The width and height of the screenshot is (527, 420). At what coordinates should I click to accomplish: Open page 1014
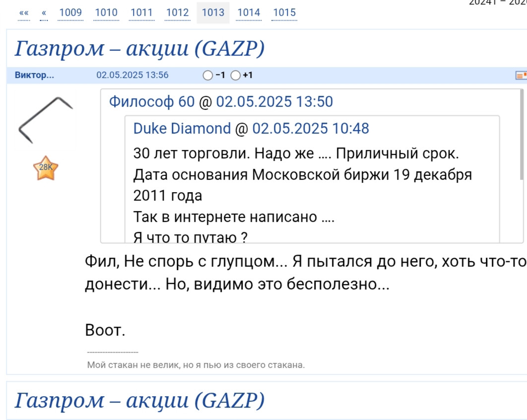tap(249, 13)
